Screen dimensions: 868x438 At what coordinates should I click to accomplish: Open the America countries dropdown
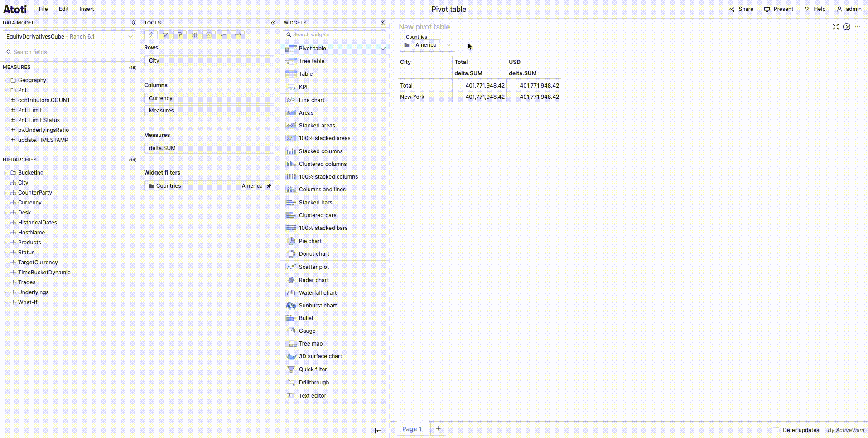pyautogui.click(x=448, y=44)
